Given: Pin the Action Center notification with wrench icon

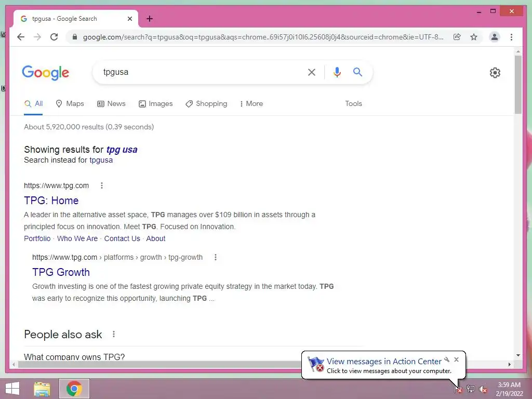Looking at the screenshot, I should pyautogui.click(x=447, y=360).
